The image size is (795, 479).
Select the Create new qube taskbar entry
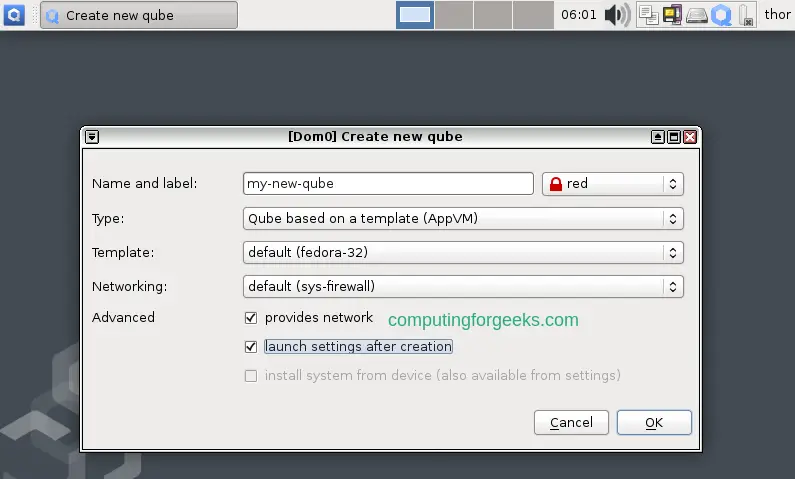point(138,15)
